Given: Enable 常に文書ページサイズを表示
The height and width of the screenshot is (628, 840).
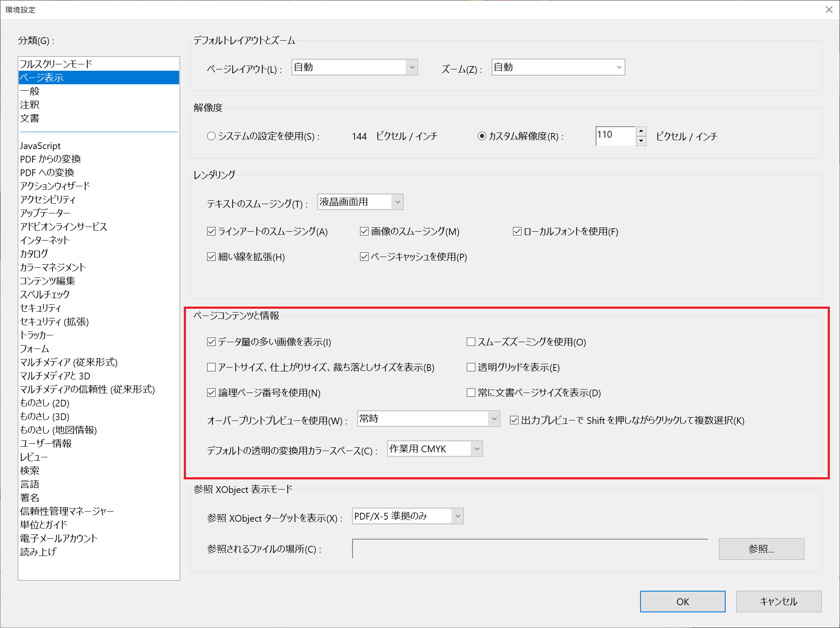Looking at the screenshot, I should point(471,393).
